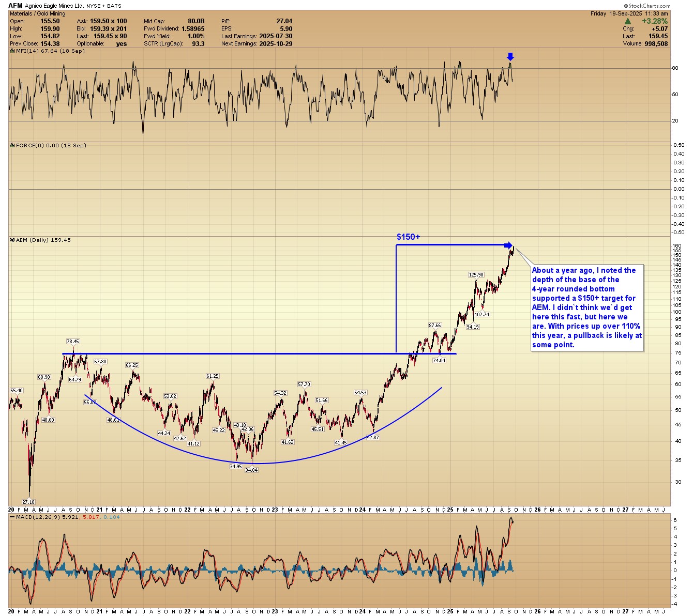
Task: Click the '45.22' price label
Action: pos(219,430)
